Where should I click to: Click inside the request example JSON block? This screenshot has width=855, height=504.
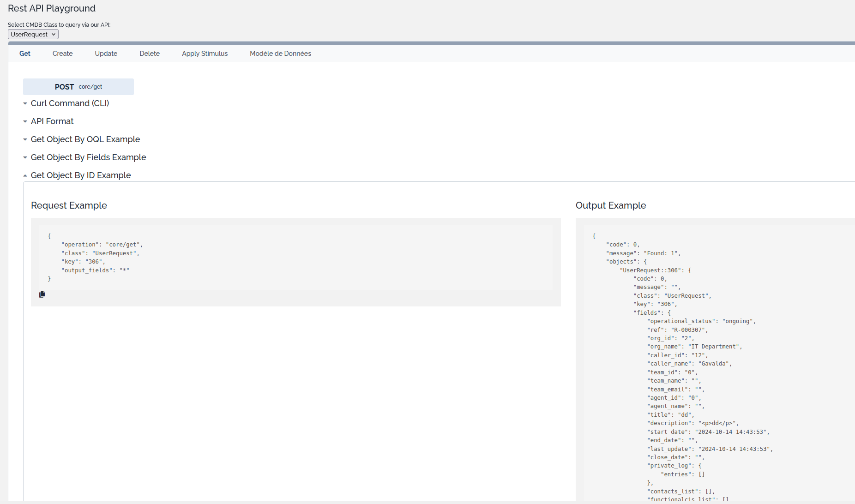(x=295, y=257)
